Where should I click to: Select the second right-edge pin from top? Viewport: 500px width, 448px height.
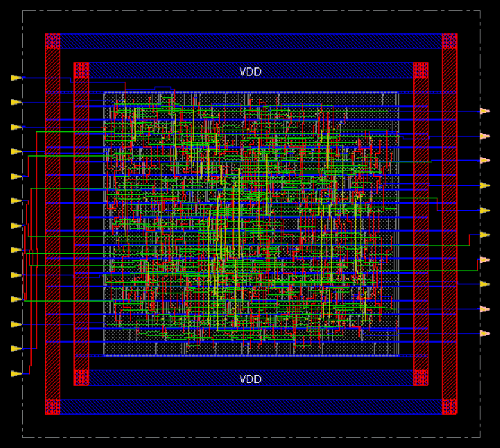485,136
